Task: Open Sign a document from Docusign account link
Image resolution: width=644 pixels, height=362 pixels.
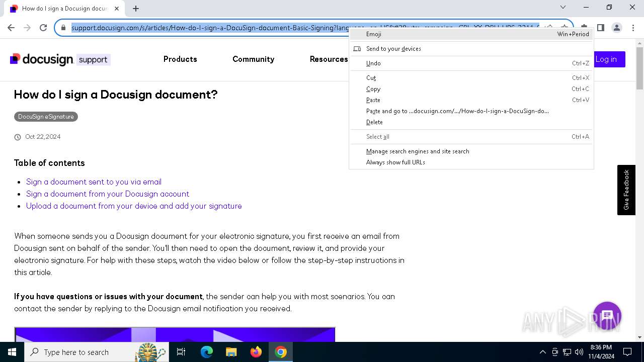Action: [108, 194]
